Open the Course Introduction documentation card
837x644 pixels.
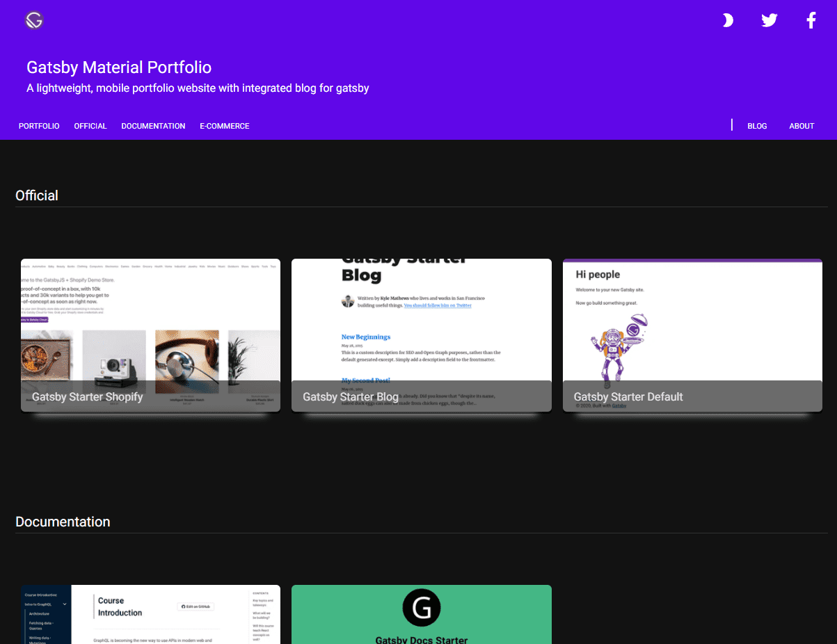click(150, 614)
